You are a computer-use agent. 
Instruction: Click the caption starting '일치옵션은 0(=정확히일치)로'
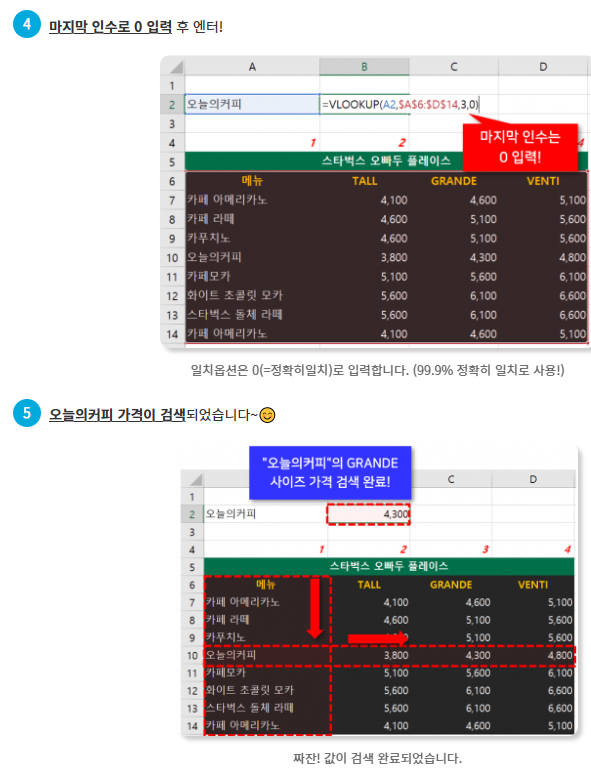377,370
